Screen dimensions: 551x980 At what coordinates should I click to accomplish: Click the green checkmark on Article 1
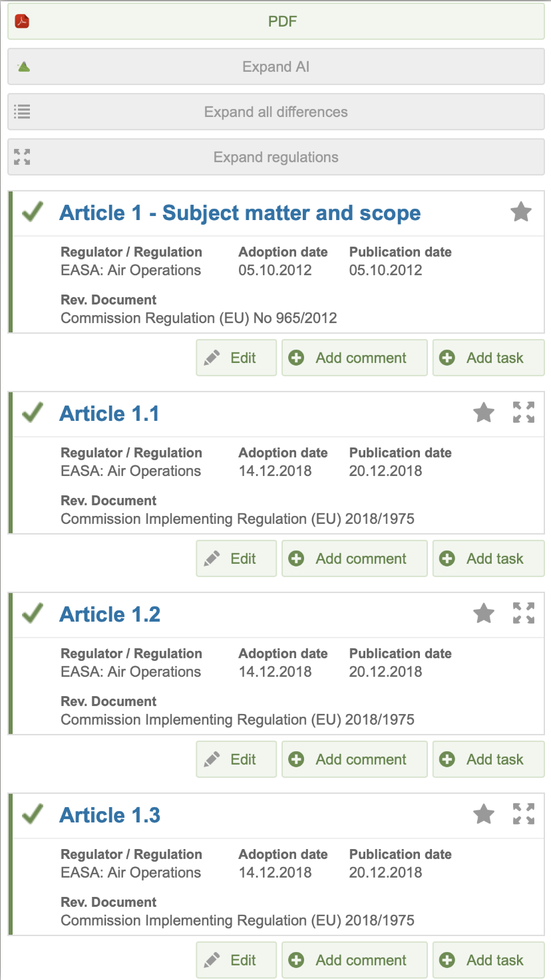pyautogui.click(x=31, y=213)
